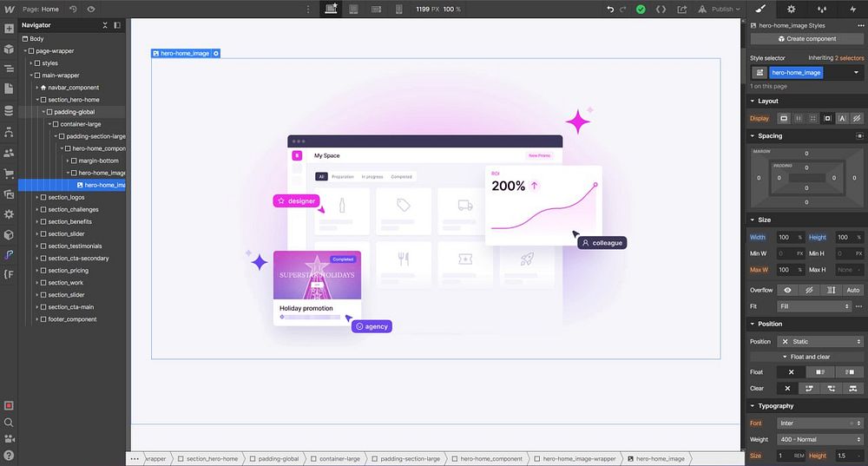Open the Users panel
Image resolution: width=868 pixels, height=466 pixels.
coord(9,153)
